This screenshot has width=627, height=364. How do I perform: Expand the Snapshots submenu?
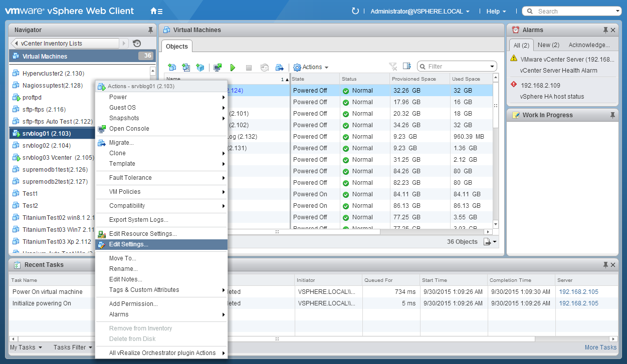(161, 118)
